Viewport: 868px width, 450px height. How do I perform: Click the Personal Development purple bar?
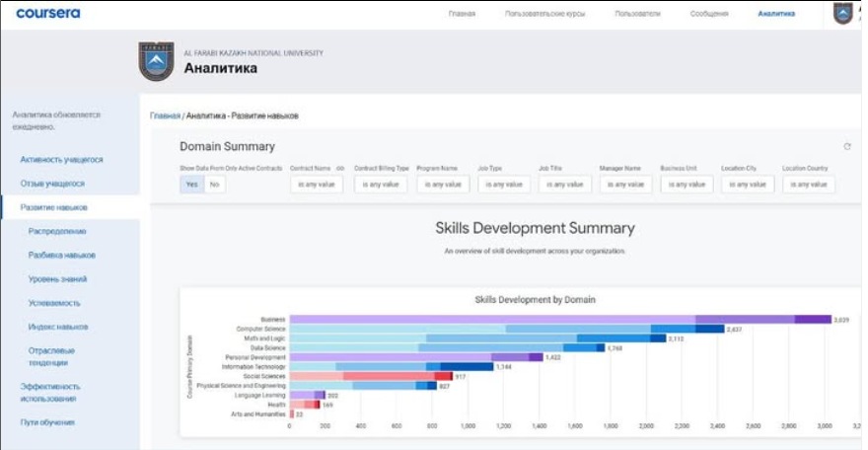coord(416,357)
